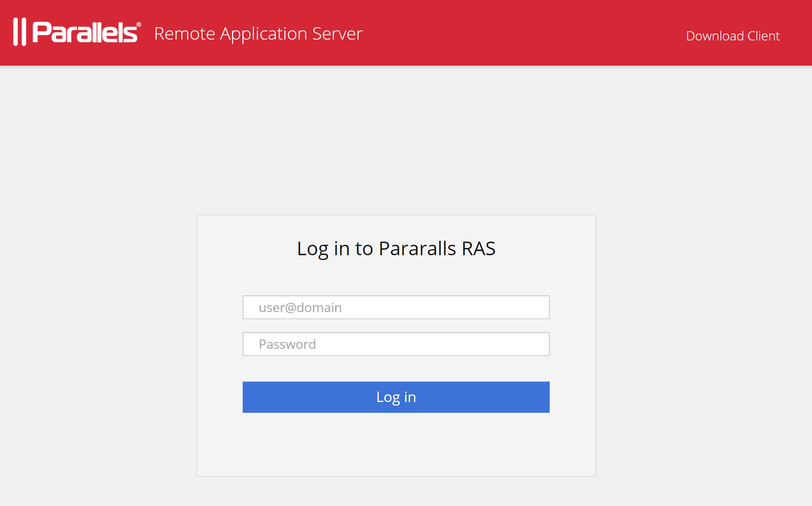Screen dimensions: 812x506
Task: Click 'RAS' in the login heading
Action: [x=478, y=248]
